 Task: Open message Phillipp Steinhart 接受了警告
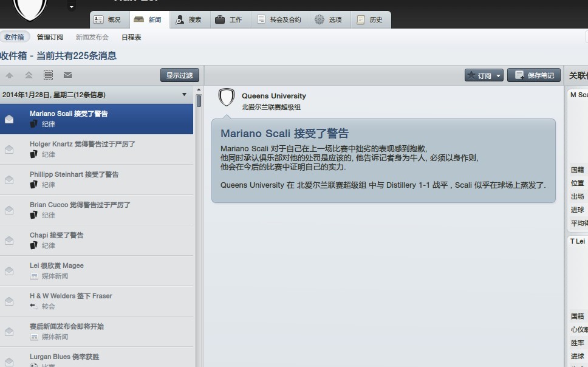(97, 180)
